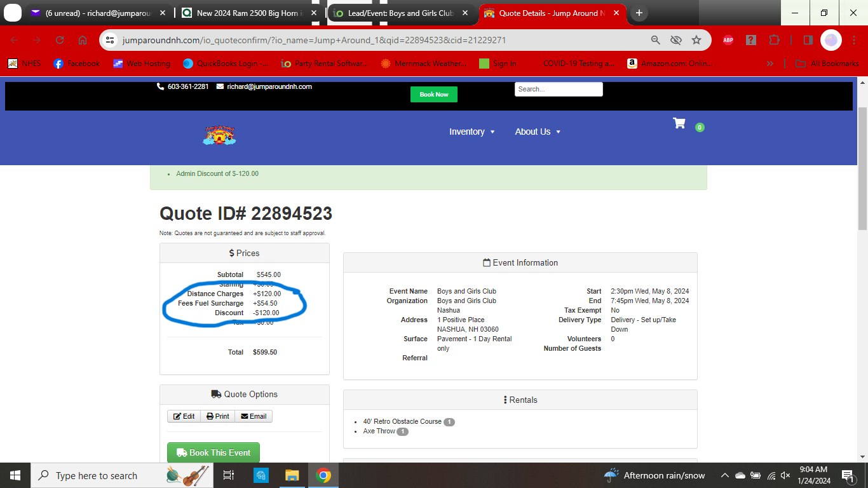Click the website Search input field
This screenshot has width=868, height=488.
tap(558, 89)
